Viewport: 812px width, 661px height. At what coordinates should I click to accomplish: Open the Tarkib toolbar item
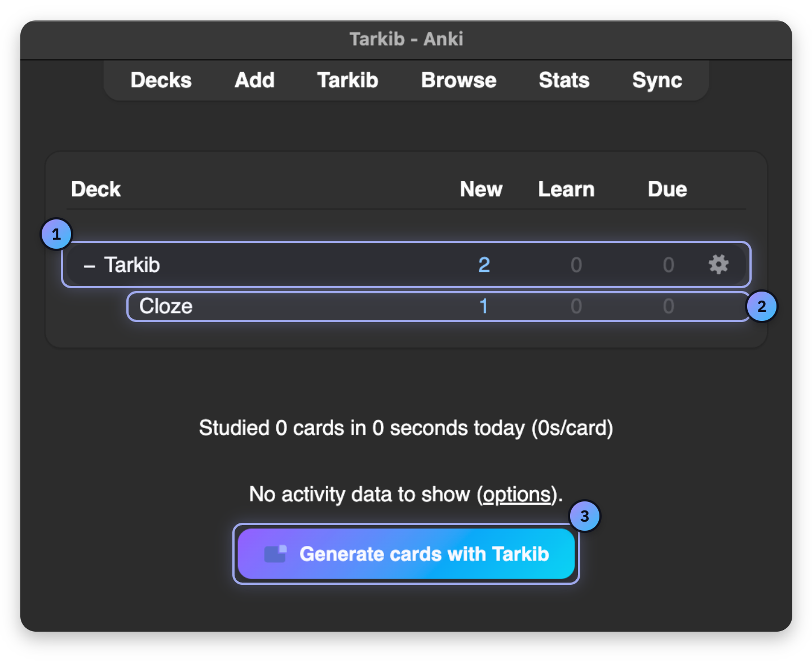tap(347, 80)
